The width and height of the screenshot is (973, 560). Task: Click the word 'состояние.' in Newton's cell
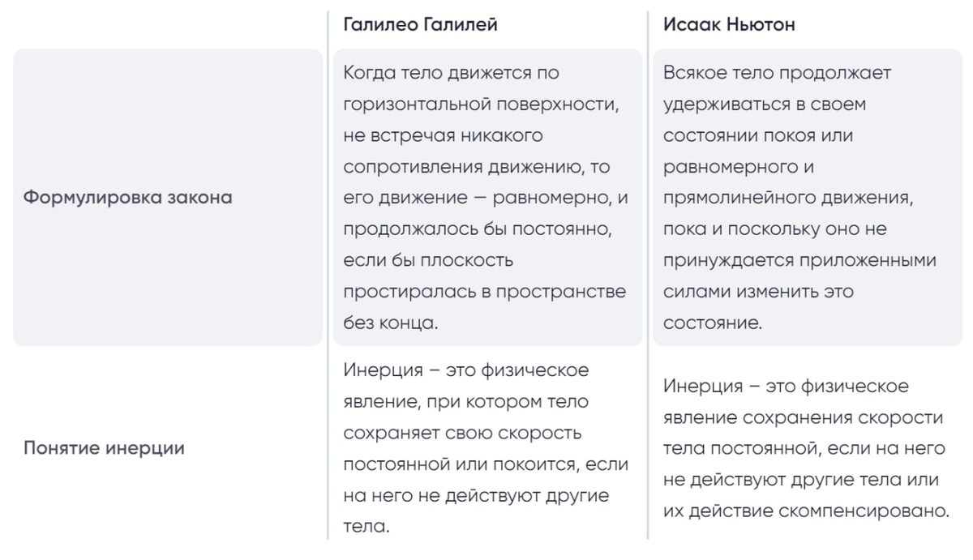(713, 323)
